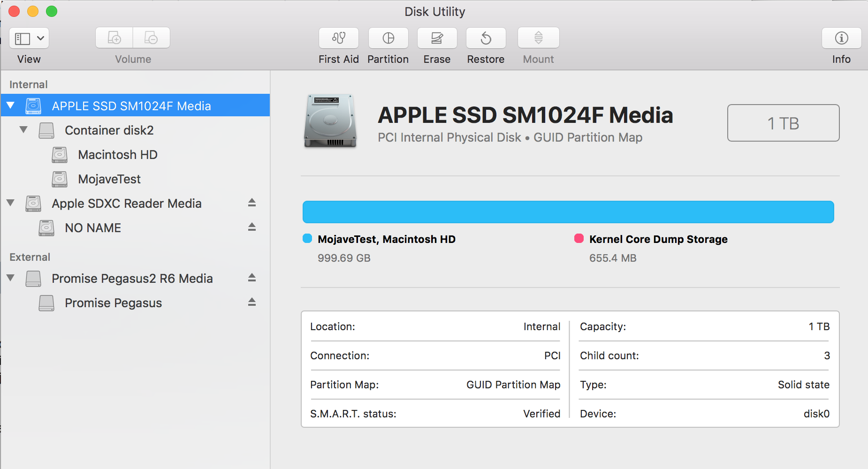Click the Kernel Core Dump Storage label
Screen dimensions: 868x469
click(658, 239)
